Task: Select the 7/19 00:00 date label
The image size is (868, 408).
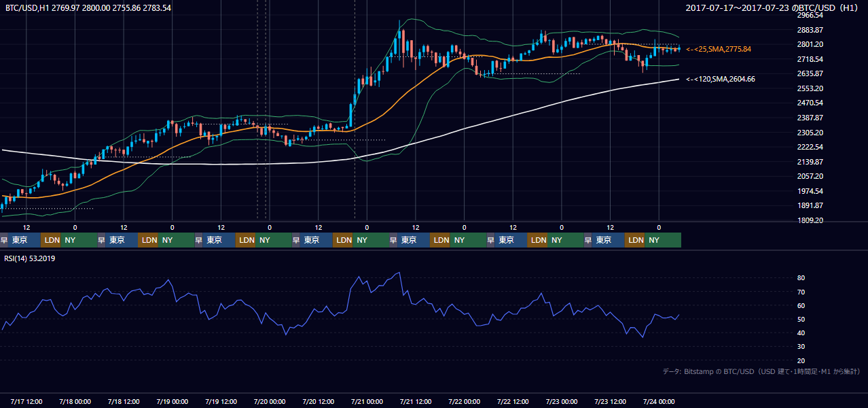Action: [173, 401]
